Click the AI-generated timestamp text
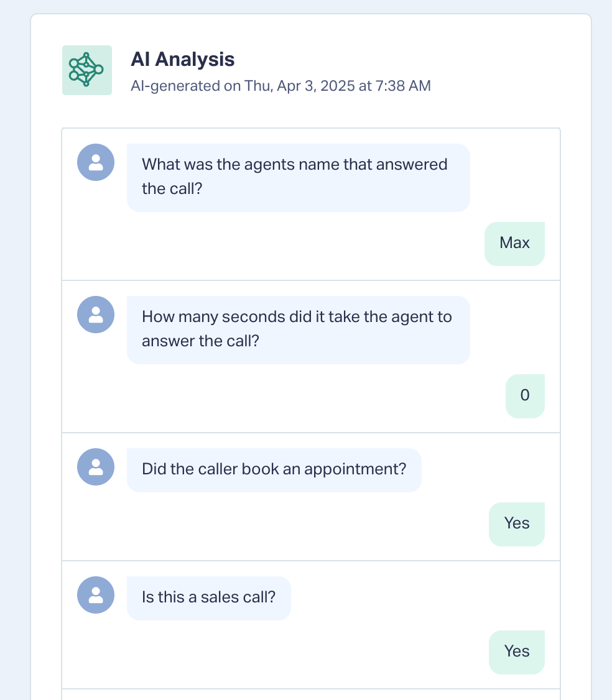 tap(280, 86)
